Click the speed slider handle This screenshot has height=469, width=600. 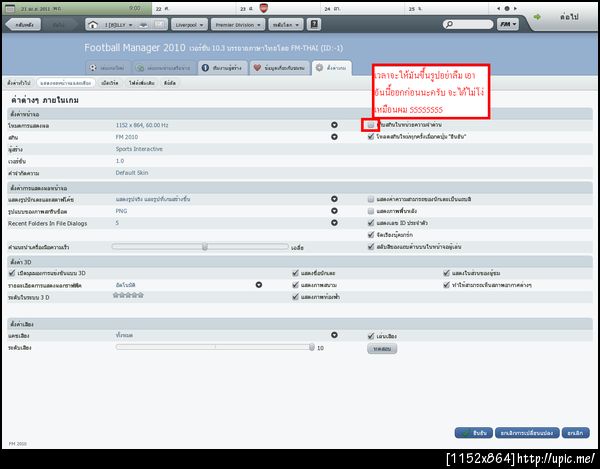click(x=205, y=247)
